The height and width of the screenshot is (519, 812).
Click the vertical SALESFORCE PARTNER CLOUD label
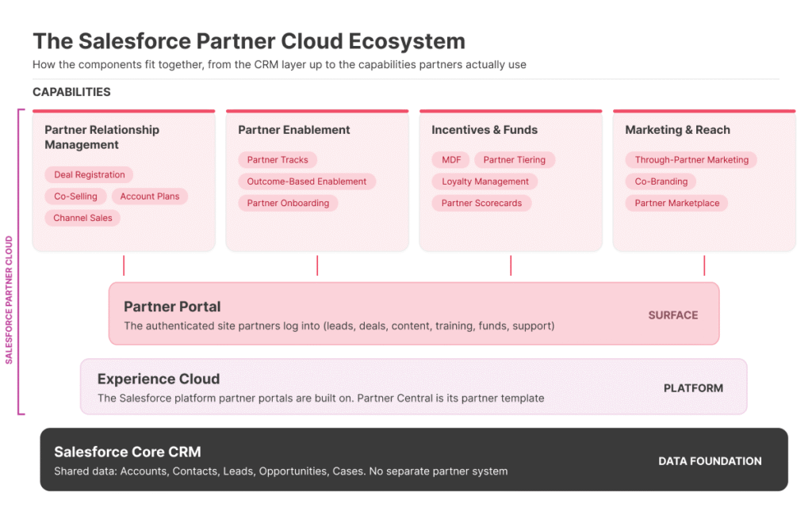point(9,300)
